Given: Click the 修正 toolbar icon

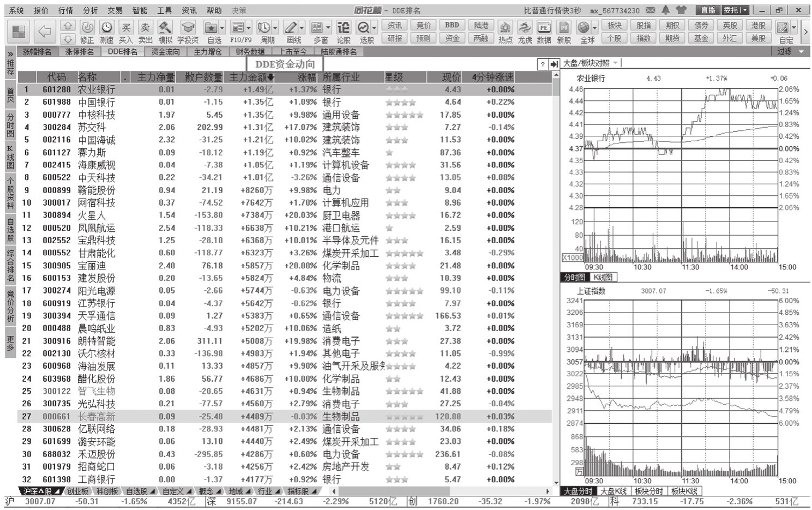Looking at the screenshot, I should (87, 32).
